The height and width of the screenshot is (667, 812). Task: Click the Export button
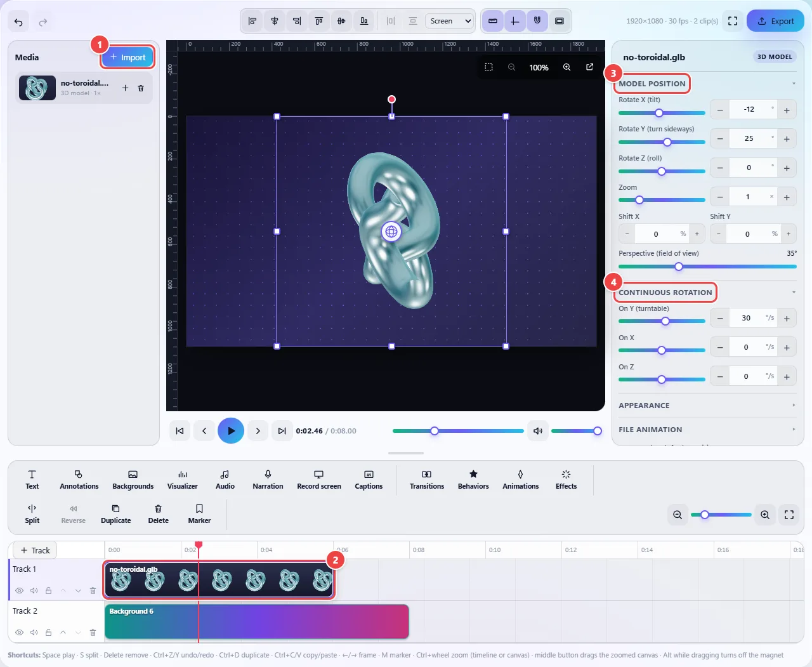[775, 21]
